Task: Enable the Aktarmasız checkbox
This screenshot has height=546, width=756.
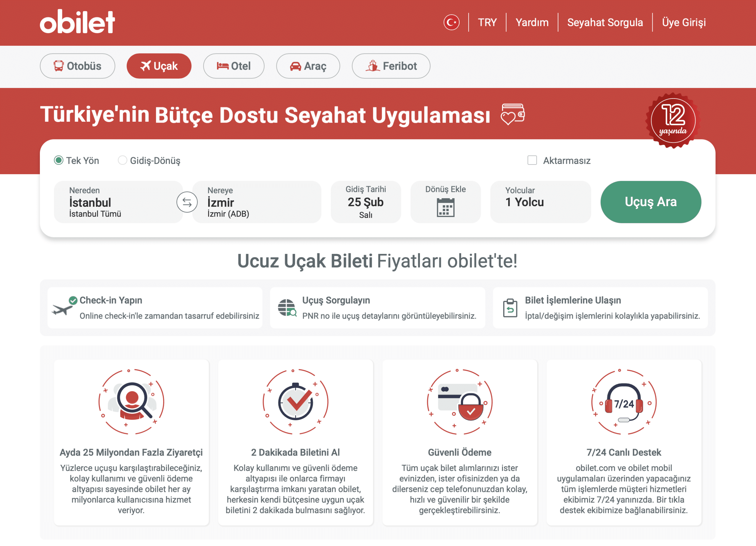Action: point(532,160)
